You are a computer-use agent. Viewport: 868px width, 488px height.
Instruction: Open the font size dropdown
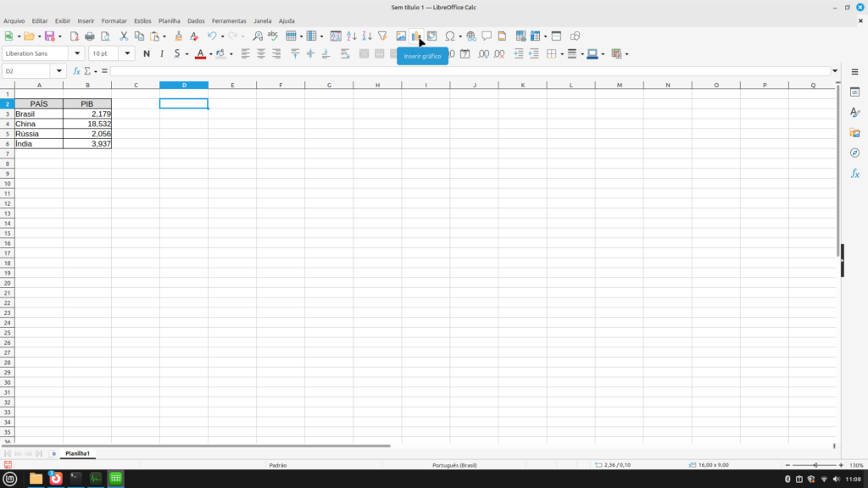tap(128, 53)
